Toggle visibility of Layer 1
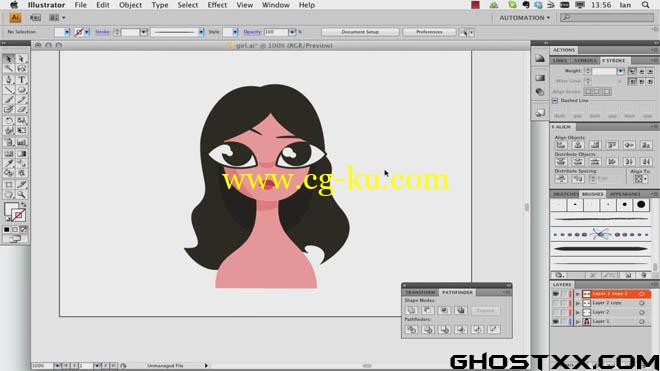The image size is (660, 371). point(556,321)
